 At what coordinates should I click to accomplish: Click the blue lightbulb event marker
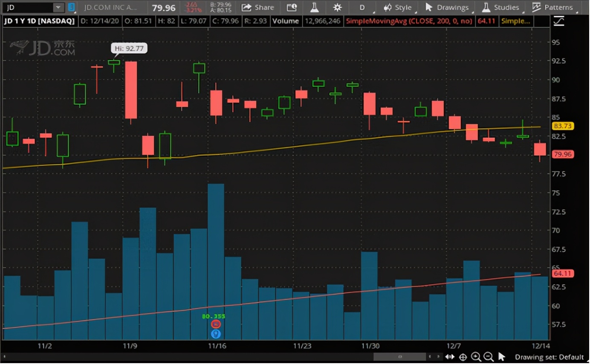pyautogui.click(x=216, y=334)
